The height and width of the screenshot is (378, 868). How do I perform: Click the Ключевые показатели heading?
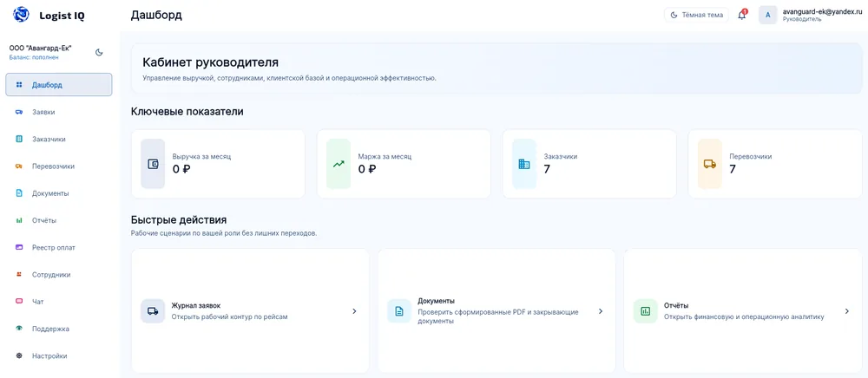187,112
